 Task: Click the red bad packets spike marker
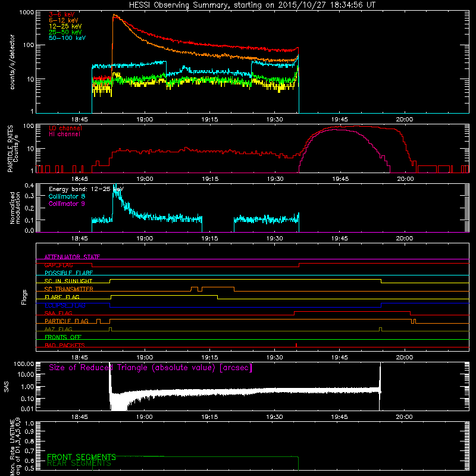(x=296, y=345)
